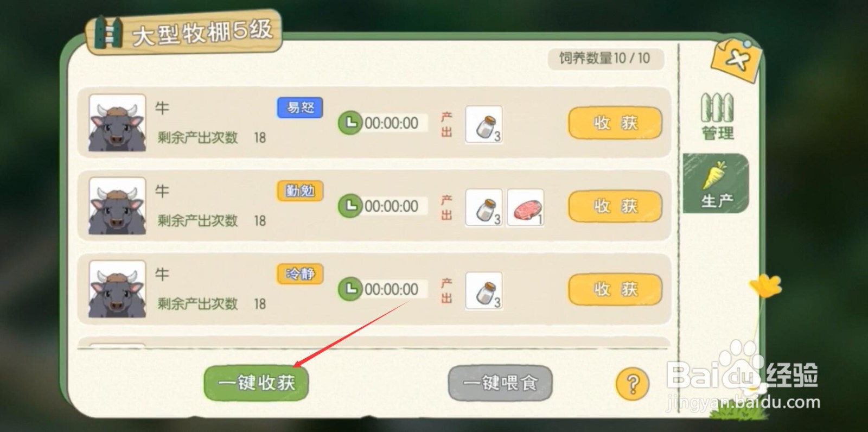Viewport: 868px width, 432px height.
Task: Click the green 一键收获 button
Action: click(x=256, y=383)
